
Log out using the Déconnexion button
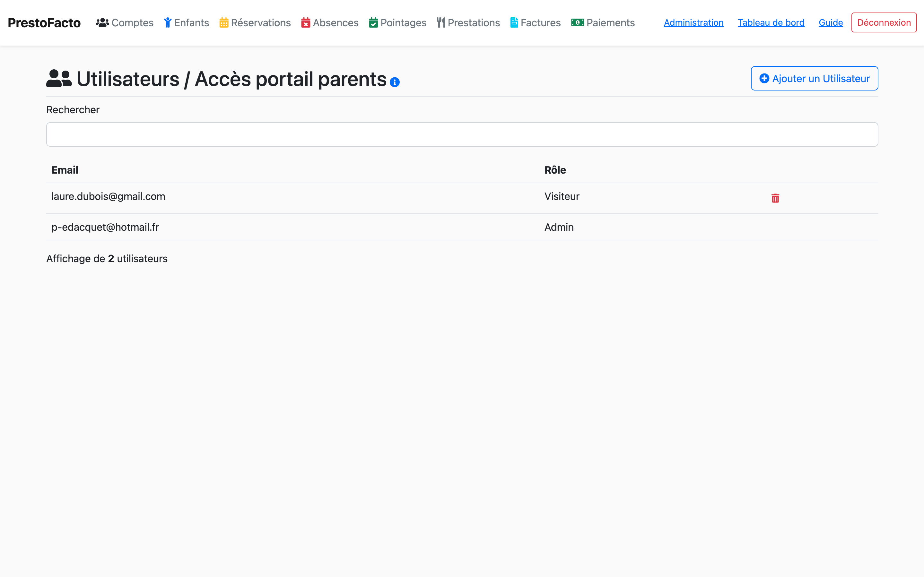884,22
